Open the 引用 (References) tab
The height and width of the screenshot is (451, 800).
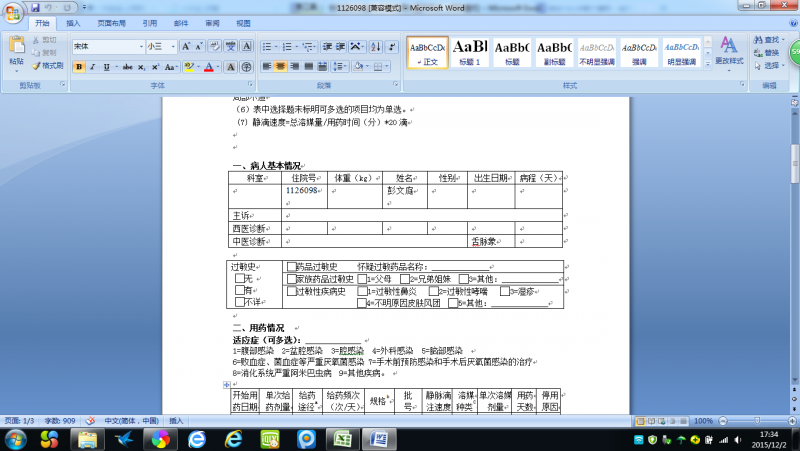pos(149,23)
